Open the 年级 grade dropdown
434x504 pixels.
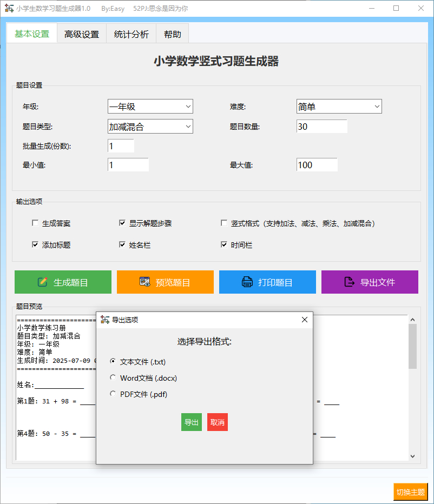click(150, 107)
